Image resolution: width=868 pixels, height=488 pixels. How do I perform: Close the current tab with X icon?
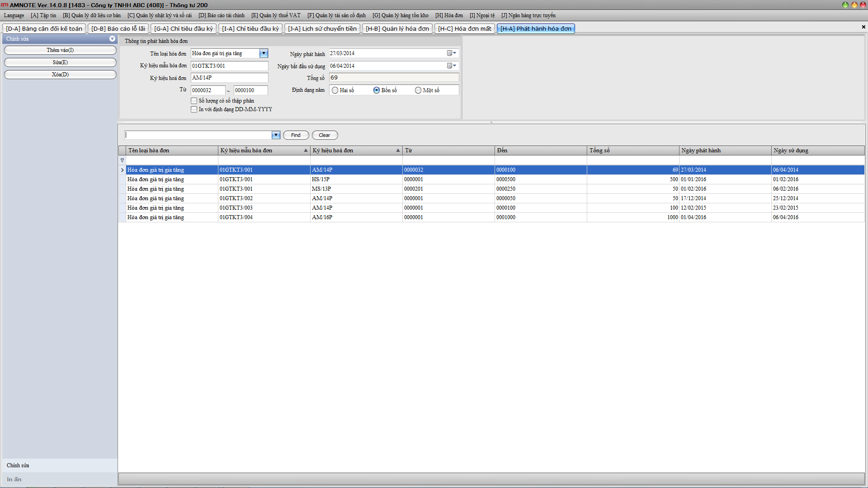click(863, 27)
